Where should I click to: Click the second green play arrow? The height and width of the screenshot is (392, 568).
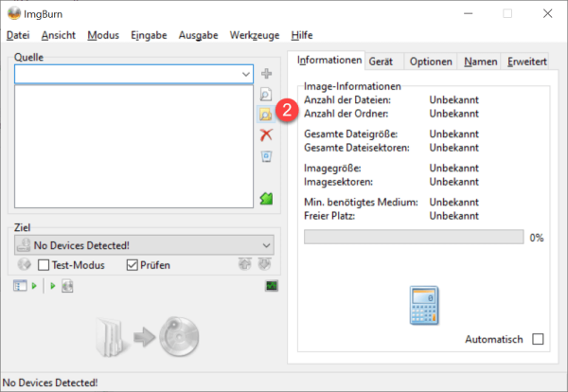click(x=53, y=286)
